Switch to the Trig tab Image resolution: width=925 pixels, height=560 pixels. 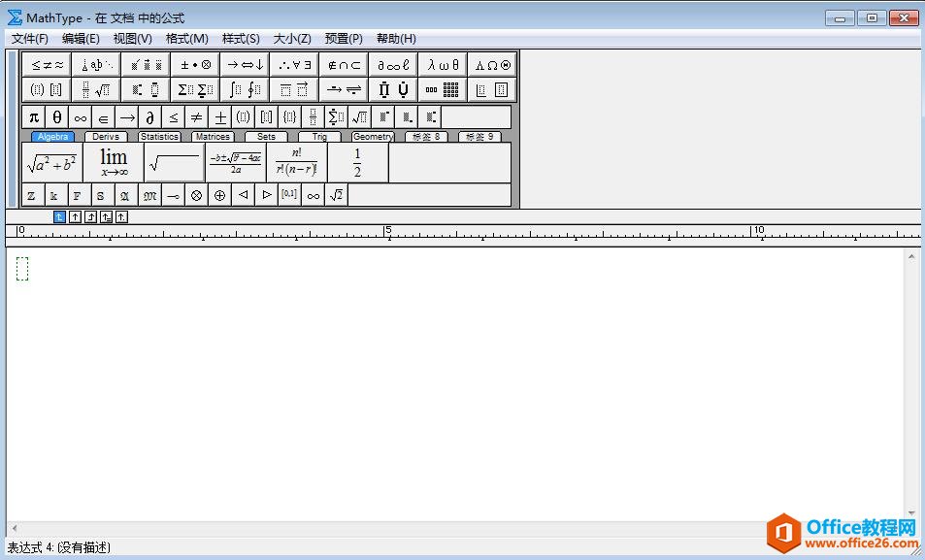pos(319,136)
